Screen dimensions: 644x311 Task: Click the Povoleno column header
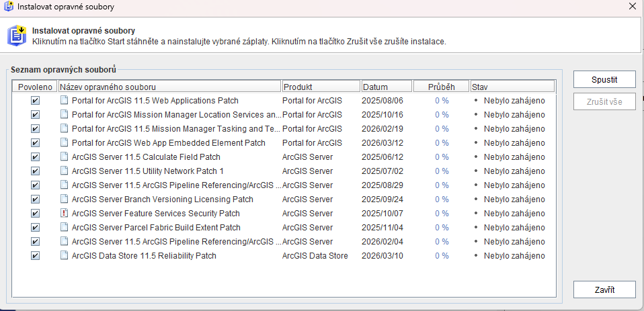(x=35, y=87)
